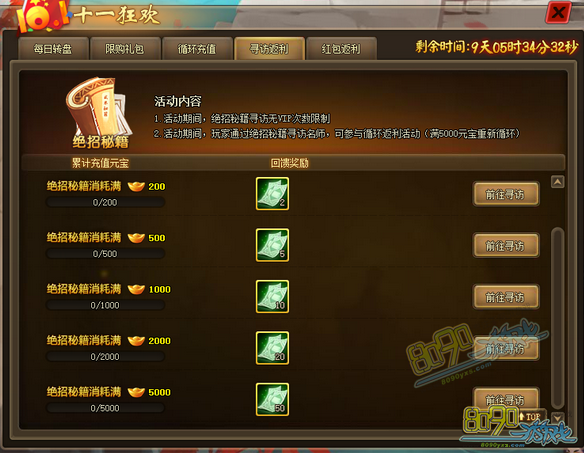Click the 绝招秘籍 scroll book icon
The height and width of the screenshot is (453, 584).
tap(99, 113)
